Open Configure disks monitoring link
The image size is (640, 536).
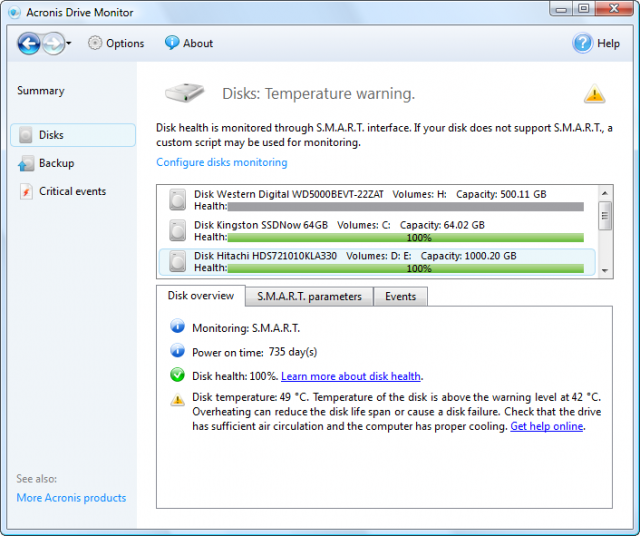coord(222,162)
